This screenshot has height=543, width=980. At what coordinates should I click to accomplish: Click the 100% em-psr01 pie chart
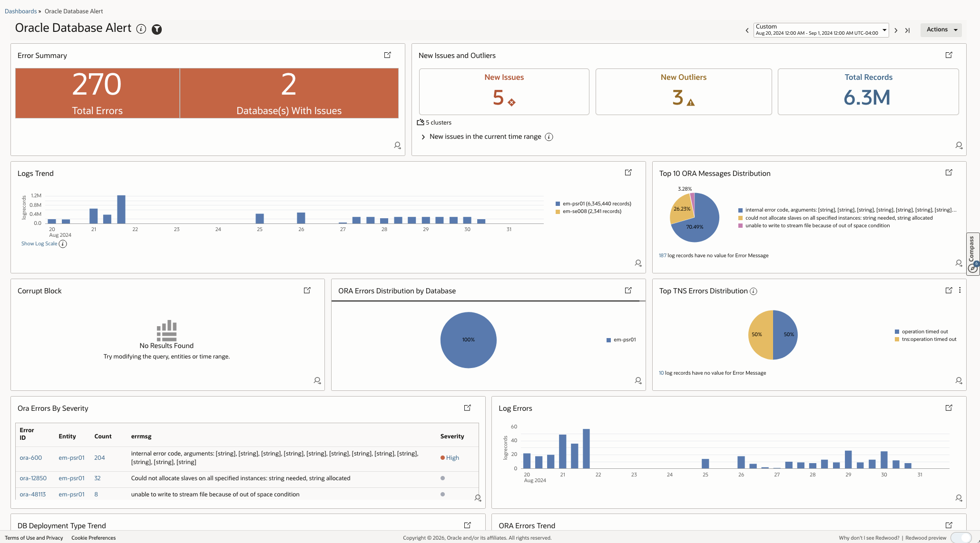[469, 339]
